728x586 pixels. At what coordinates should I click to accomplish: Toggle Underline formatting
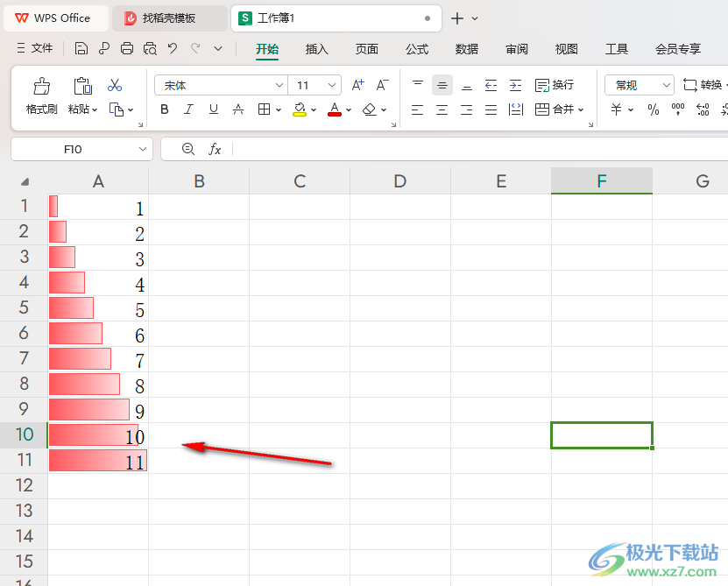(214, 109)
